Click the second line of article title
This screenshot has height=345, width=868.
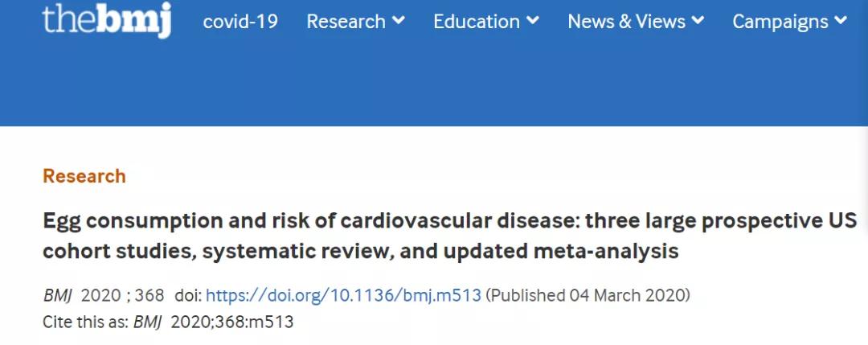(360, 252)
